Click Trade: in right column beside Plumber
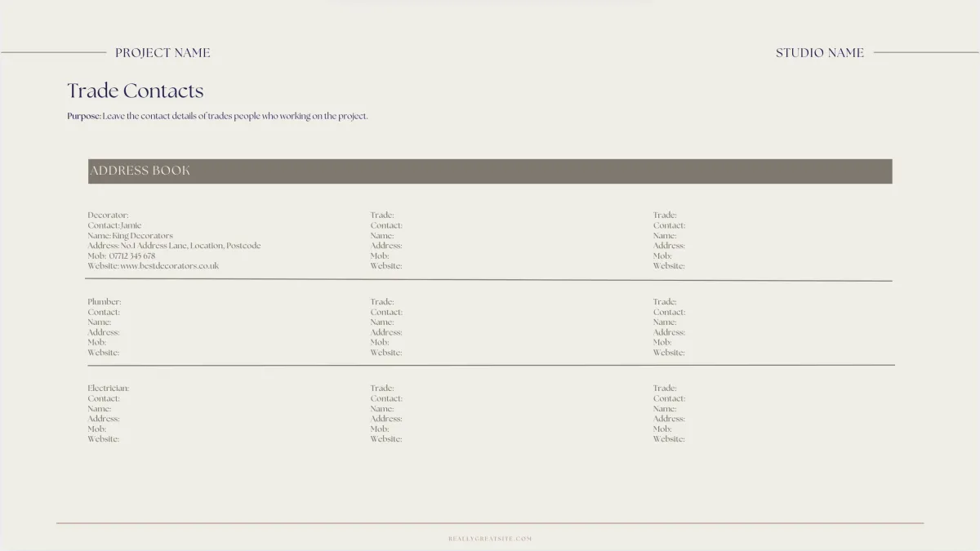The image size is (980, 551). tap(665, 302)
